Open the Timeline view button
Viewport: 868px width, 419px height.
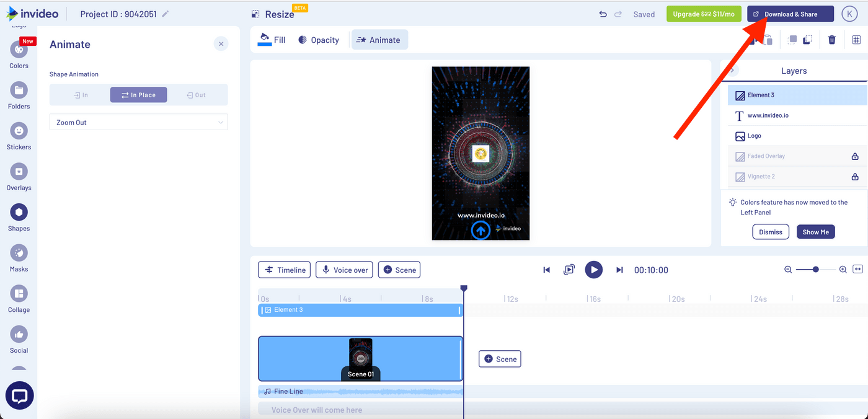pyautogui.click(x=285, y=270)
